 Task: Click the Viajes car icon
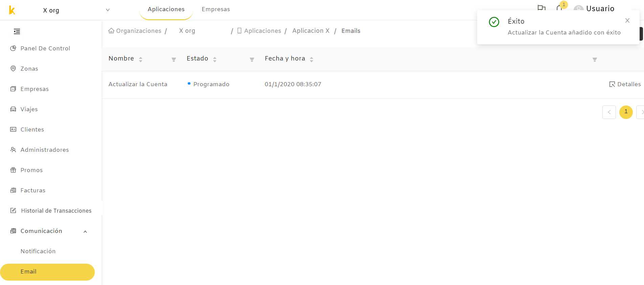tap(13, 109)
